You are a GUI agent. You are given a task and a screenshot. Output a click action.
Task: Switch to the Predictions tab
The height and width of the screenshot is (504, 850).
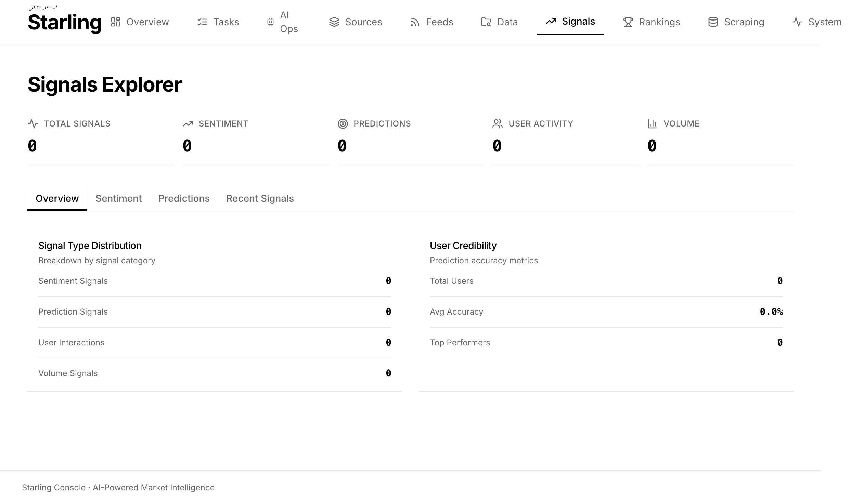tap(184, 198)
